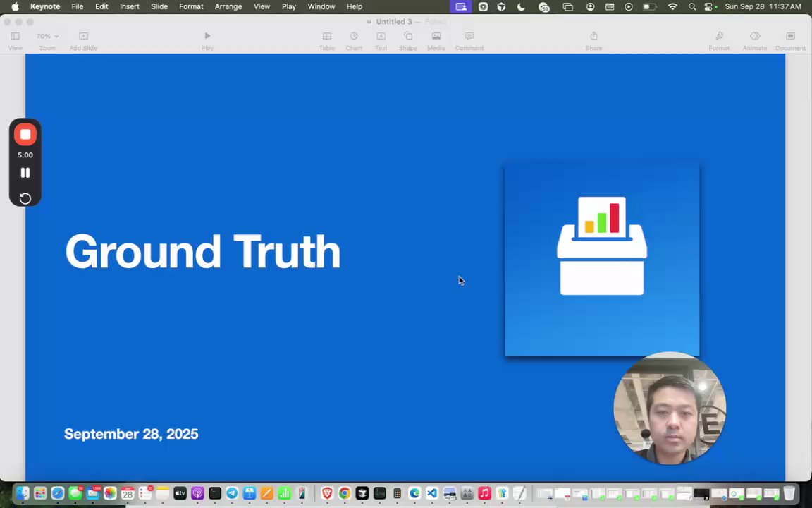Viewport: 812px width, 508px height.
Task: Click the battery status icon
Action: 649,7
